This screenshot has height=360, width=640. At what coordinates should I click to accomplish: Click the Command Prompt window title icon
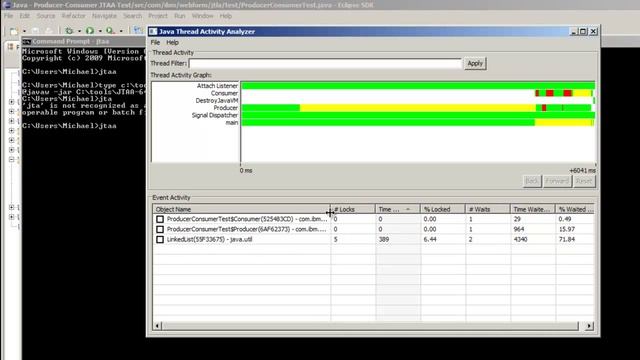[x=27, y=41]
